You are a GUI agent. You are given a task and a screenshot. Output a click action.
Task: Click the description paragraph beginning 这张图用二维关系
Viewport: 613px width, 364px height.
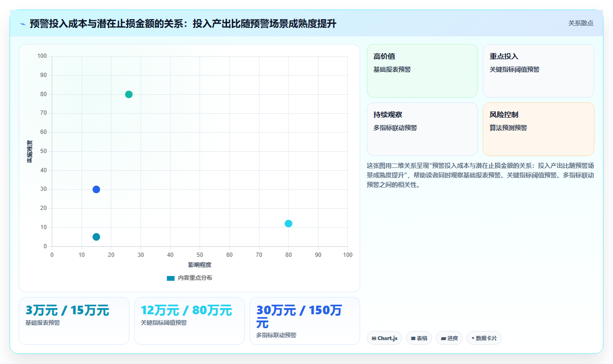tap(480, 175)
